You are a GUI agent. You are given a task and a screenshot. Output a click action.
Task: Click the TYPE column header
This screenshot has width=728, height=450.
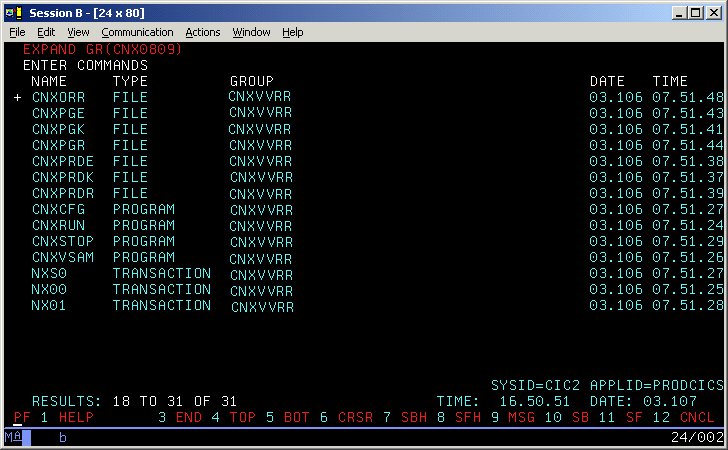pyautogui.click(x=130, y=81)
